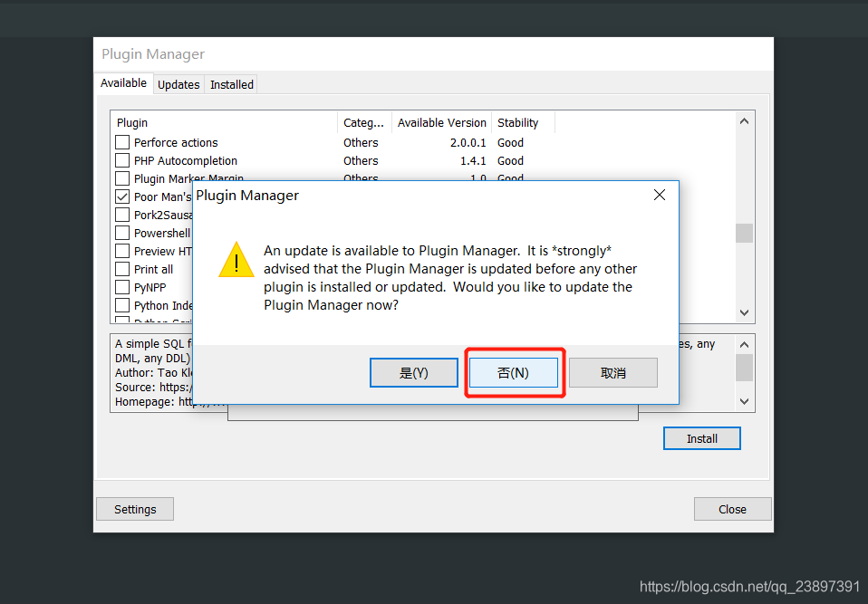Enable the PyNPP plugin checkbox

(x=122, y=288)
